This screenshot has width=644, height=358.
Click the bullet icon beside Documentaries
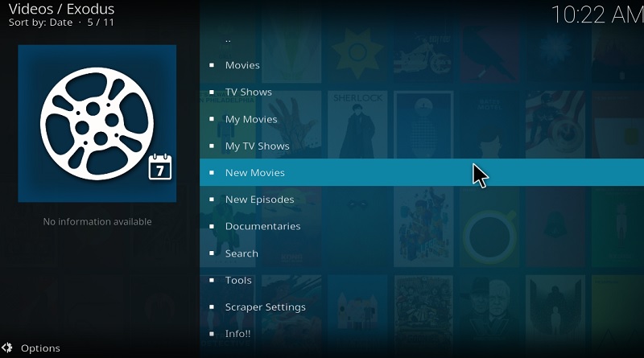212,226
